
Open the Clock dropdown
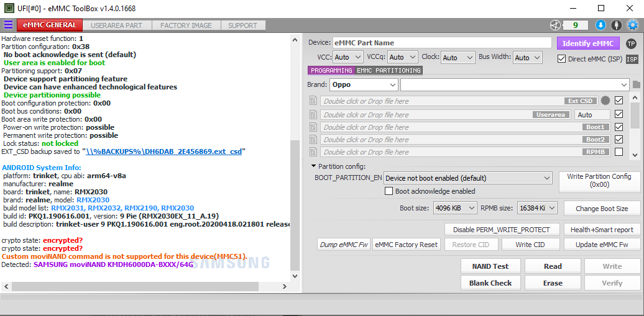(x=458, y=58)
